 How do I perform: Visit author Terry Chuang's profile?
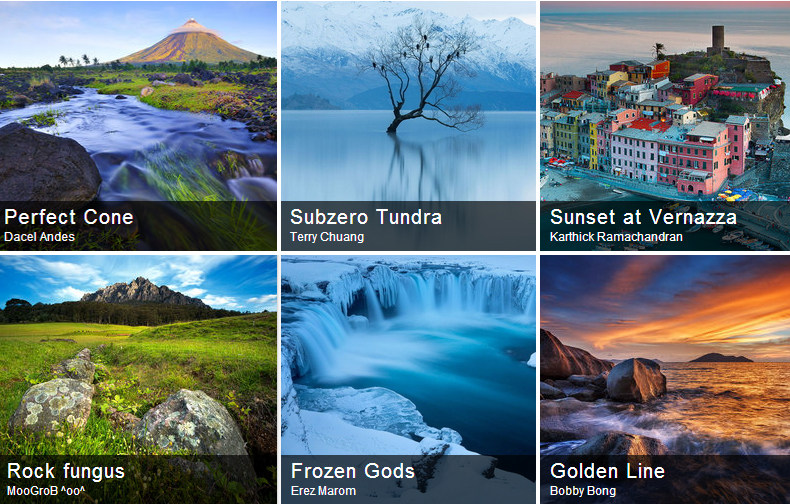[327, 237]
